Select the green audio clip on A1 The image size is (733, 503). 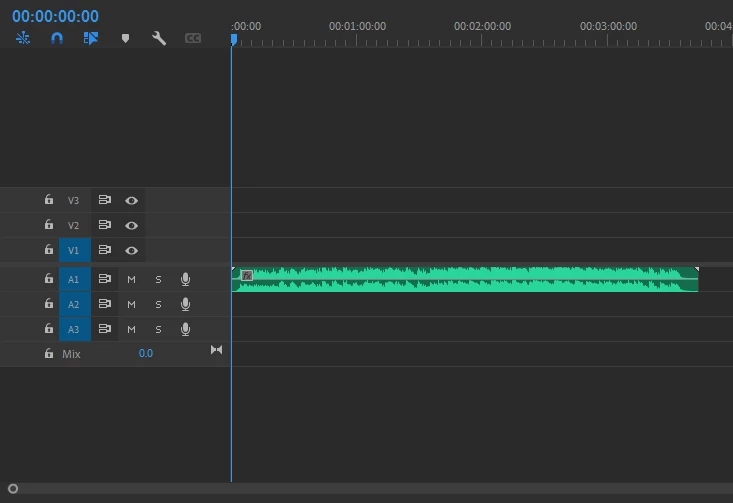[x=465, y=280]
